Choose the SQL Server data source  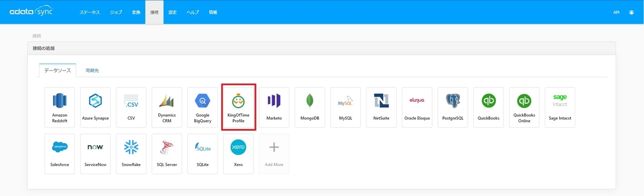pyautogui.click(x=167, y=154)
